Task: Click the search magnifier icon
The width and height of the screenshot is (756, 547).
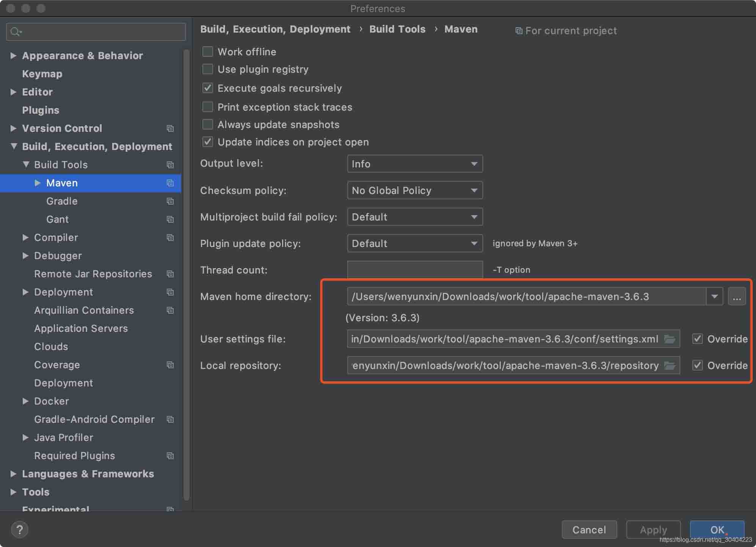Action: coord(16,32)
